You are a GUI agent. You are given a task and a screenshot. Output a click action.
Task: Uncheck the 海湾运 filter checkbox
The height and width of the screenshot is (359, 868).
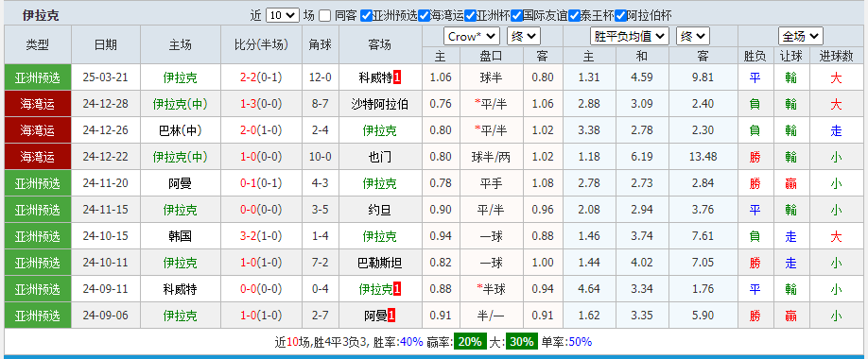click(424, 15)
